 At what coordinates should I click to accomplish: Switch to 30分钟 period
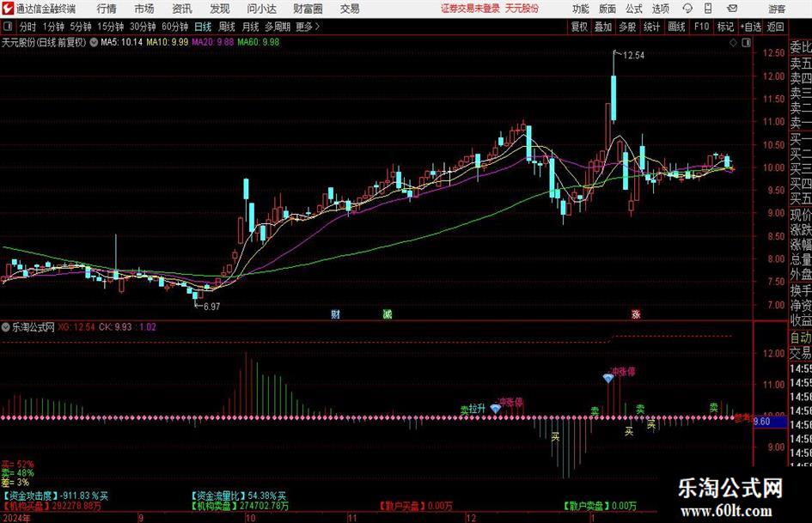pos(143,27)
